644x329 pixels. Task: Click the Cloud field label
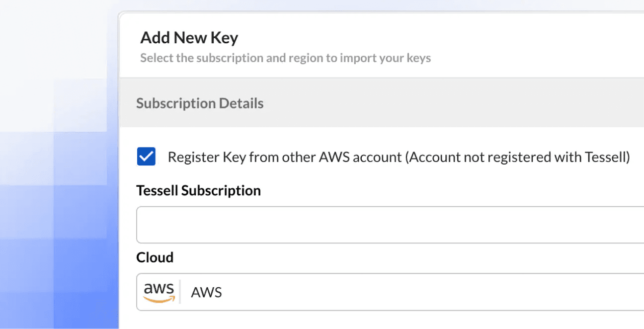(155, 257)
